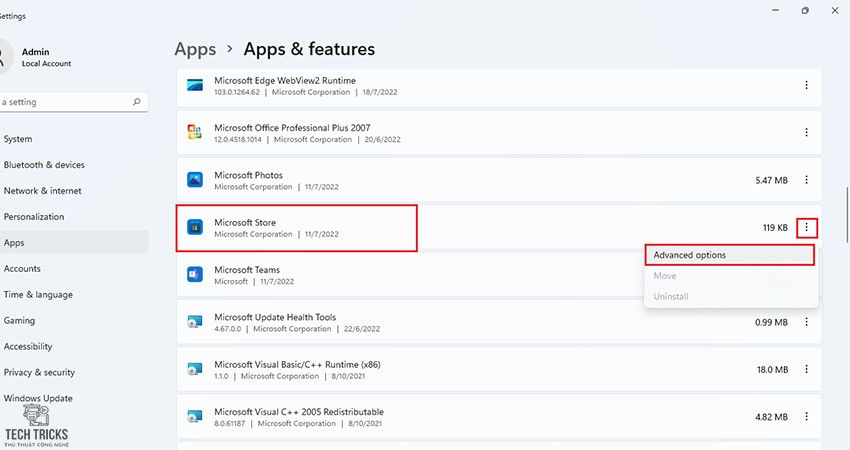Click the 4.82 MB size value
This screenshot has height=450, width=850.
[x=771, y=417]
